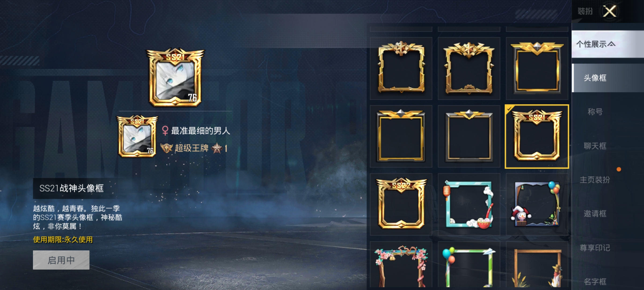The image size is (644, 290).
Task: Pick the teal lantern dumpling frame
Action: 469,204
